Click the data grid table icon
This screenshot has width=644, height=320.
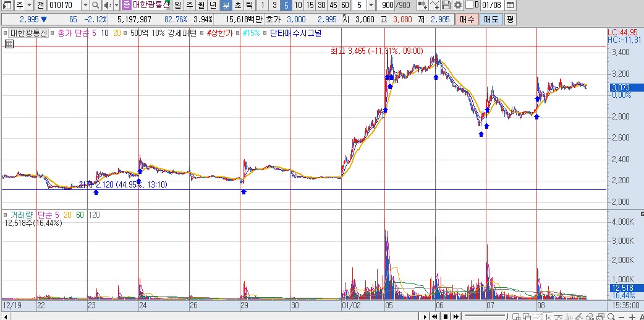(9, 43)
